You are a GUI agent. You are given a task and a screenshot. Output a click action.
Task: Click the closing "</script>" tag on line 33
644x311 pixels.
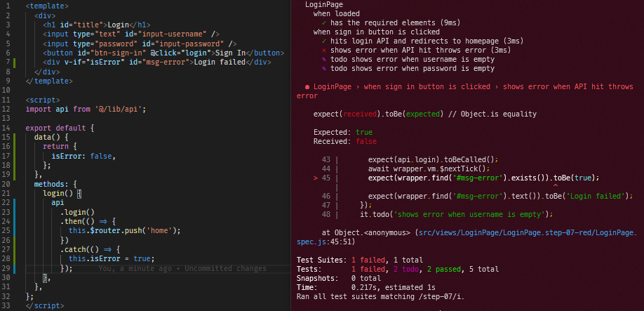pos(45,305)
